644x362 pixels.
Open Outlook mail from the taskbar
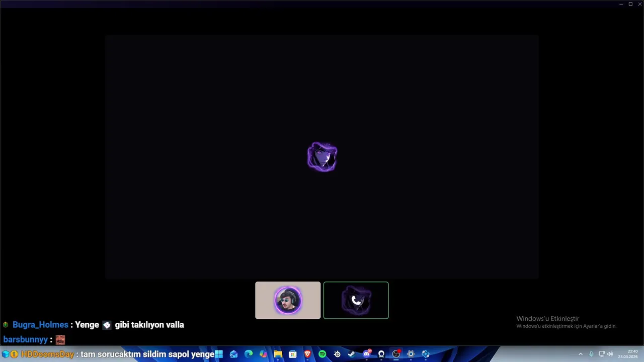click(x=233, y=354)
